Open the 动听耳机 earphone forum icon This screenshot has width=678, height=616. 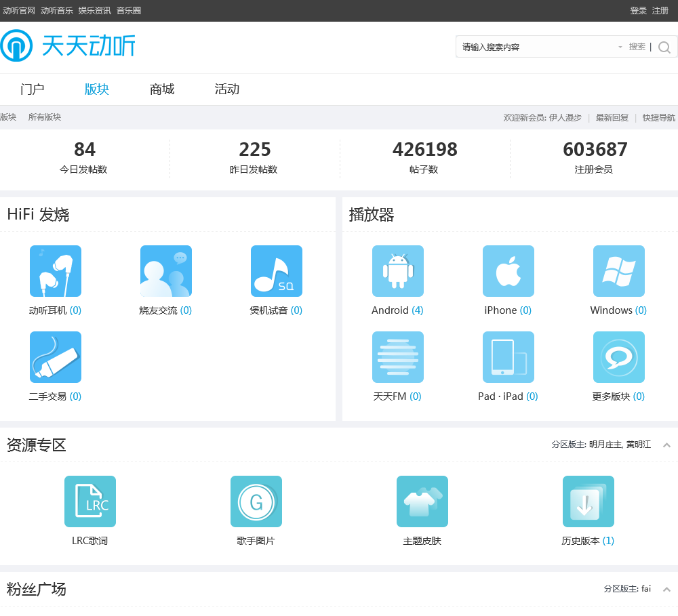[56, 271]
